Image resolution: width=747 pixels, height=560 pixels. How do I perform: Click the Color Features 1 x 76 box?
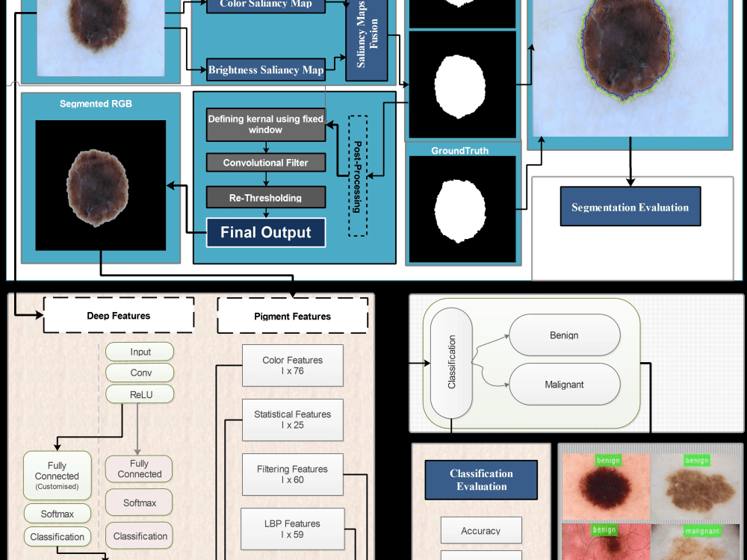tap(293, 365)
